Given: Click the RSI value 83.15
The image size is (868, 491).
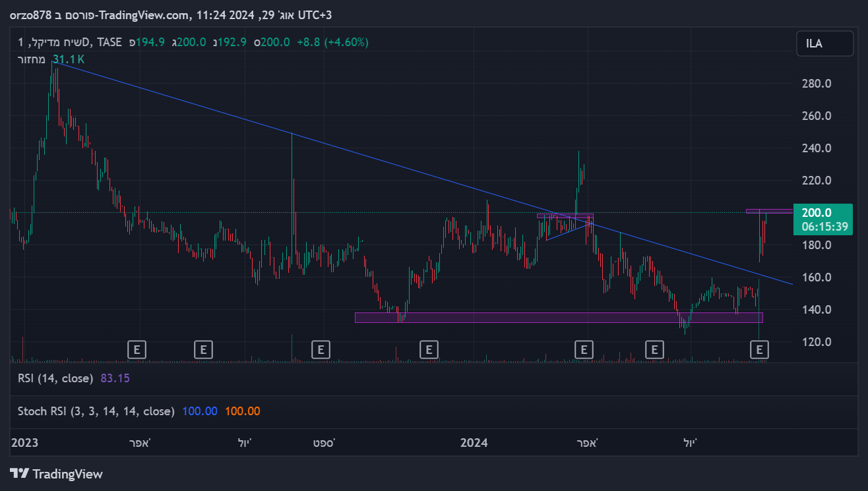Looking at the screenshot, I should (115, 378).
